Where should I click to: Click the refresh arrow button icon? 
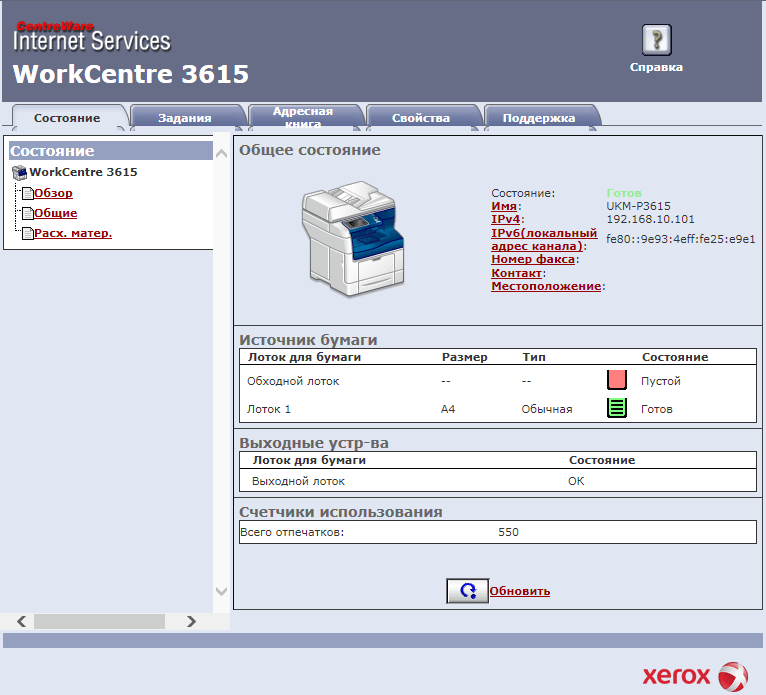(468, 591)
